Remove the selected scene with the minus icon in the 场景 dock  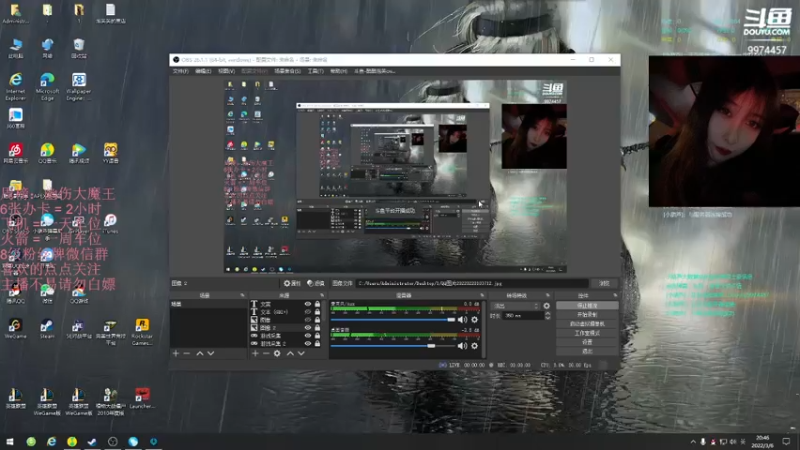[x=187, y=353]
